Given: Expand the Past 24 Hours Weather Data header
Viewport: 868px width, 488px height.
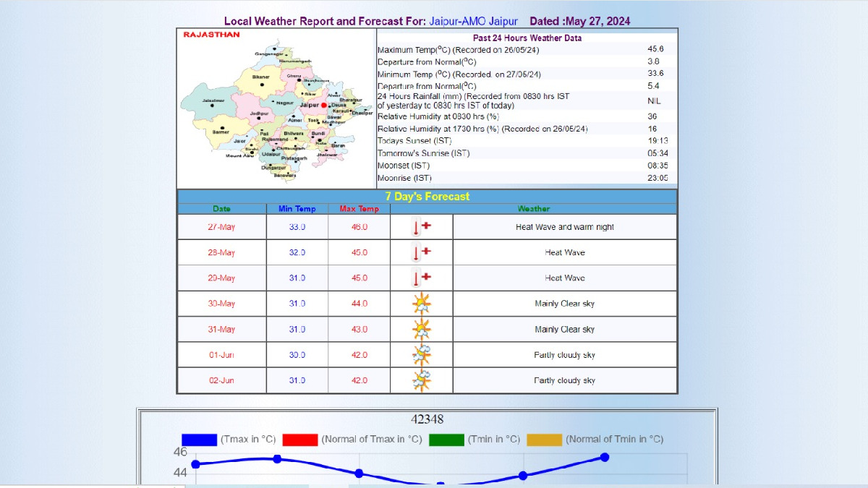Looking at the screenshot, I should tap(526, 38).
